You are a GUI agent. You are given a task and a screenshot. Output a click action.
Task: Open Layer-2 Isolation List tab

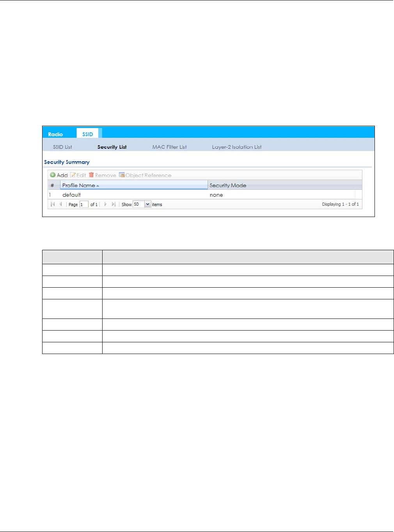pos(237,147)
